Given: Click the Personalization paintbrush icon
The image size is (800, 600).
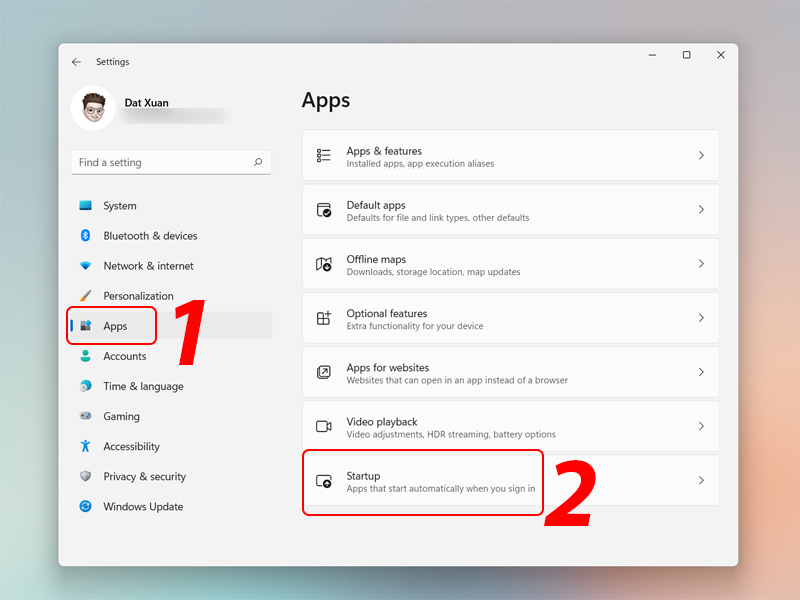Looking at the screenshot, I should pos(85,295).
